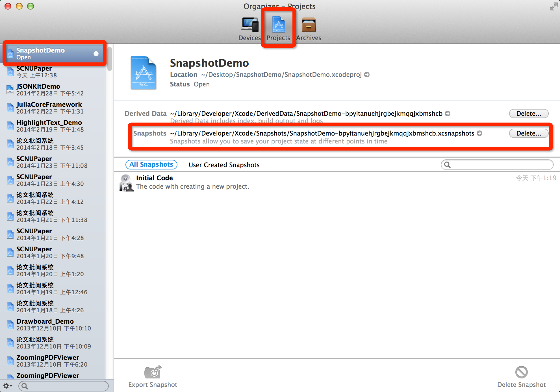This screenshot has height=392, width=560.
Task: Open the gear action menu in sidebar
Action: 8,386
